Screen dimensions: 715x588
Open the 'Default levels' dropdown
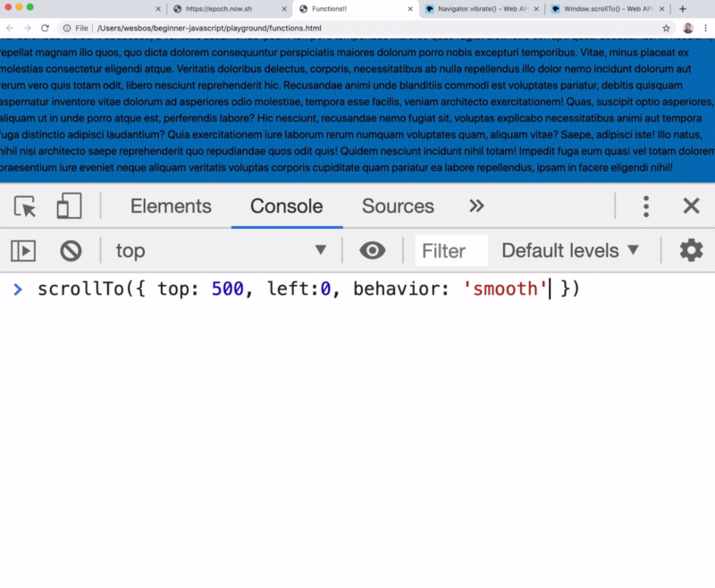(x=571, y=250)
